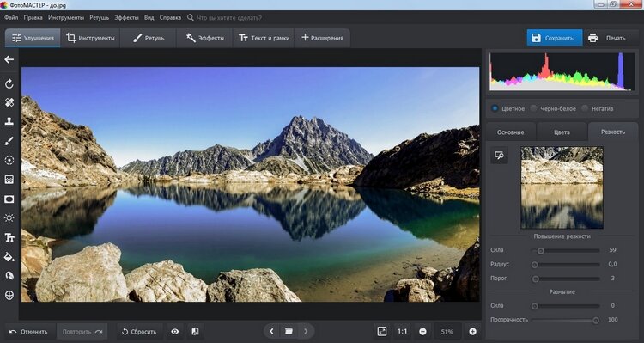Toggle the eye preview original button

point(175,332)
